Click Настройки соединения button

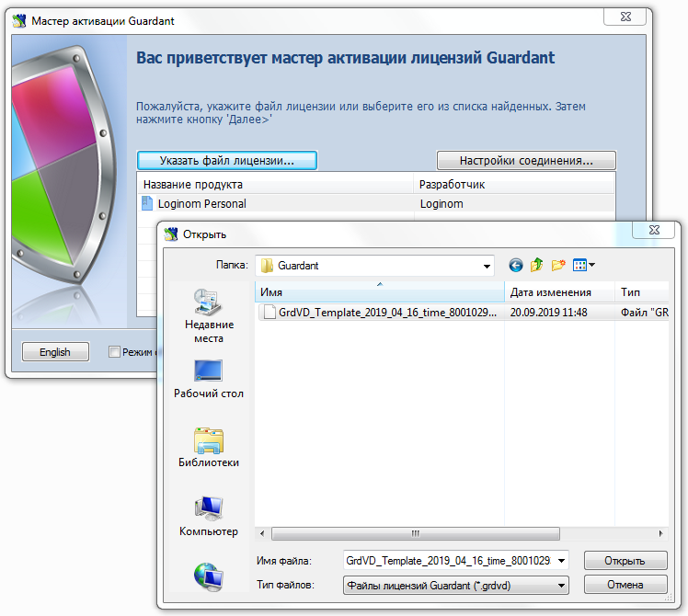[525, 161]
